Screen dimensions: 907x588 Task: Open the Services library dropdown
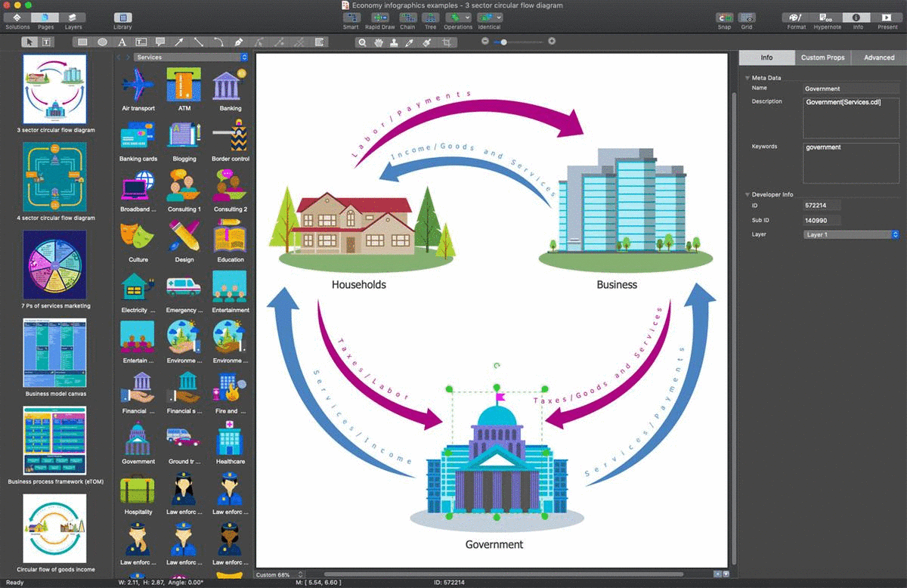(x=191, y=57)
